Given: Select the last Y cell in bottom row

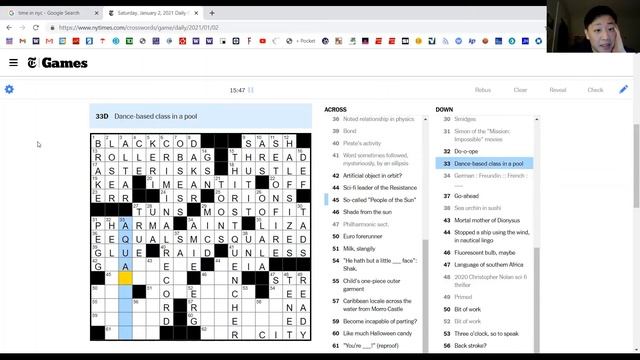Looking at the screenshot, I should tap(303, 334).
